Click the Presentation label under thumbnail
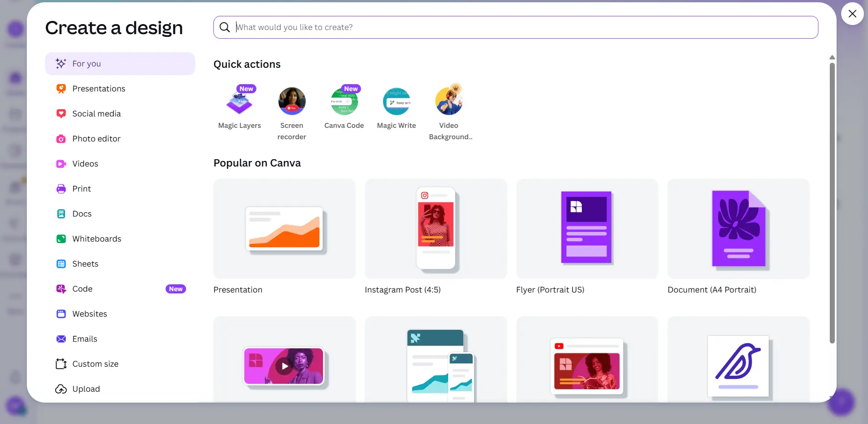Image resolution: width=868 pixels, height=424 pixels. (x=238, y=290)
